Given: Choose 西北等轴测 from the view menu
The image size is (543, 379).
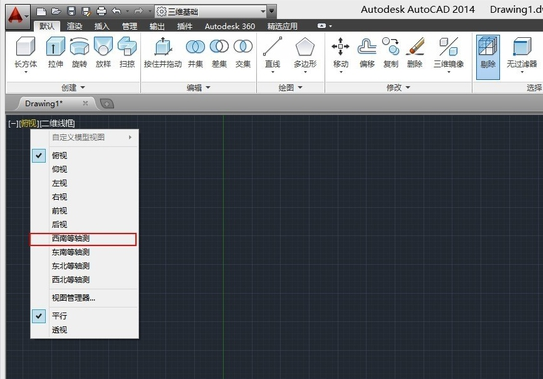Looking at the screenshot, I should point(85,280).
